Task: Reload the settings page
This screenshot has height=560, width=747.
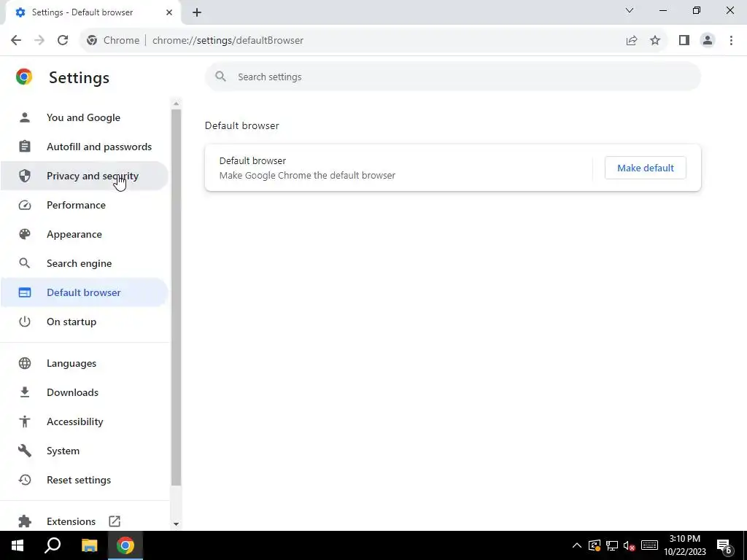Action: (x=63, y=41)
